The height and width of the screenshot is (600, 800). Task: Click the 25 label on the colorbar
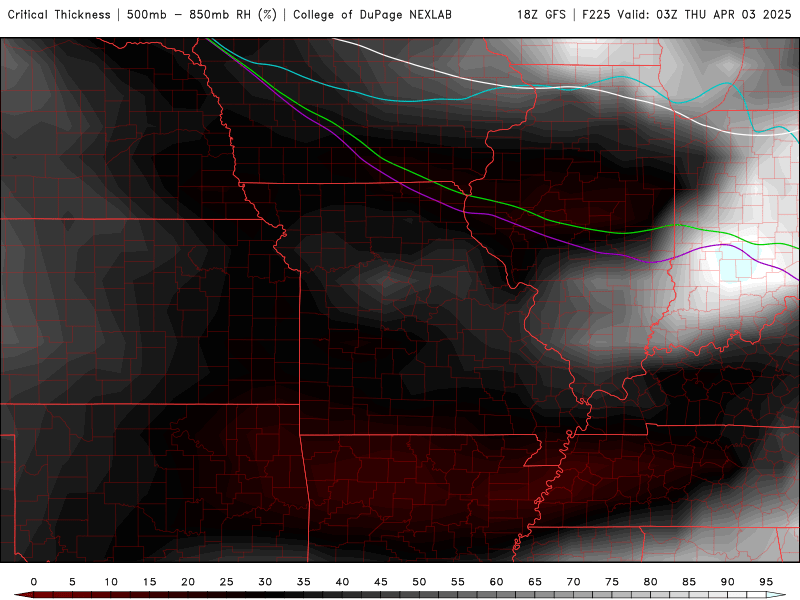[x=227, y=582]
